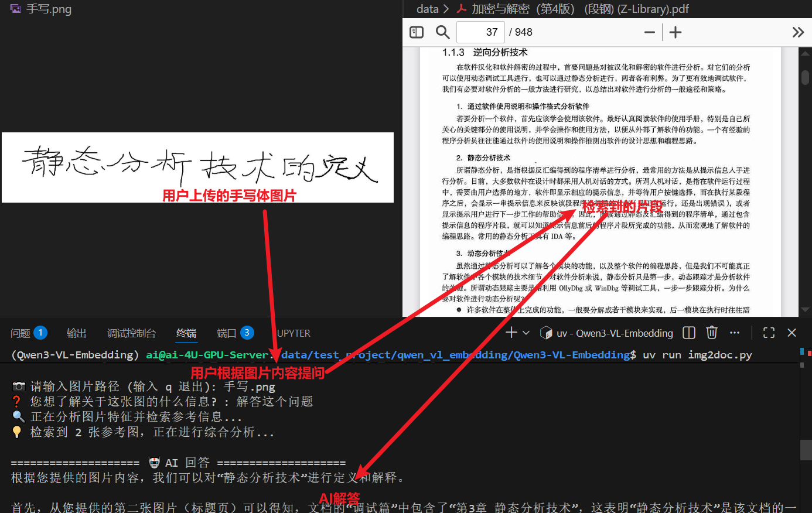Viewport: 812px width, 513px height.
Task: Open the 调试控制台 tab
Action: point(132,333)
